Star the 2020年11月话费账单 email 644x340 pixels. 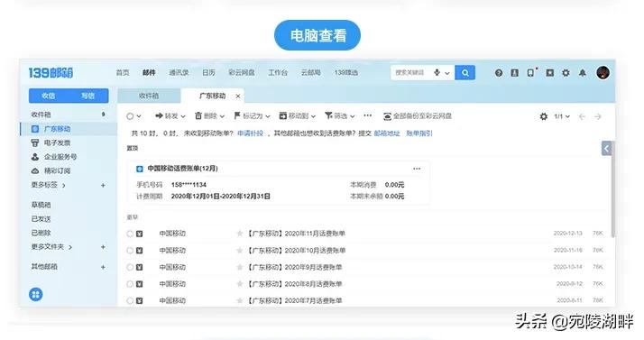[x=240, y=234]
